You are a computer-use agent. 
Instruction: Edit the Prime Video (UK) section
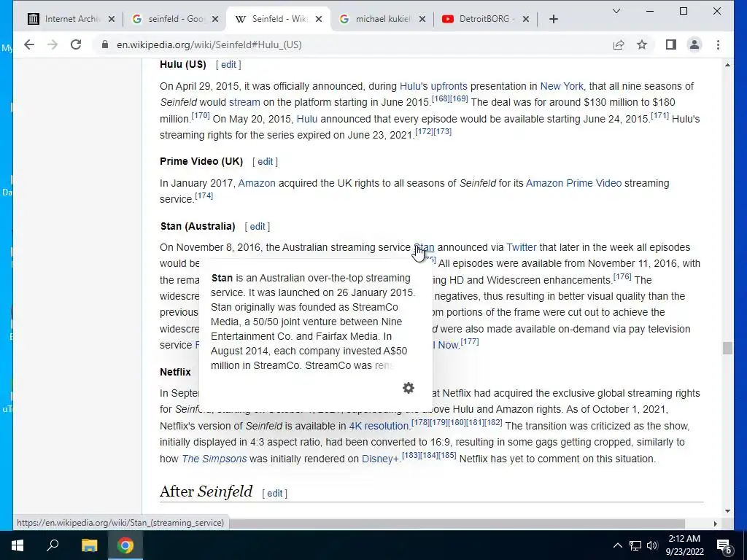[x=265, y=161]
